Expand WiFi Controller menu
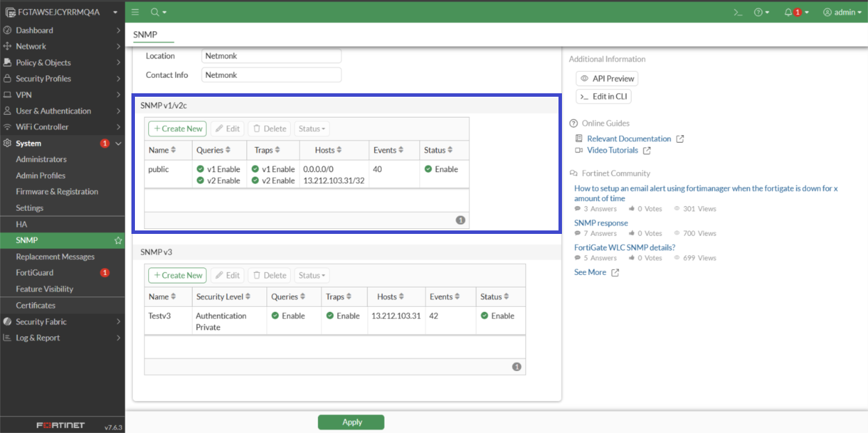The image size is (868, 433). click(x=63, y=127)
